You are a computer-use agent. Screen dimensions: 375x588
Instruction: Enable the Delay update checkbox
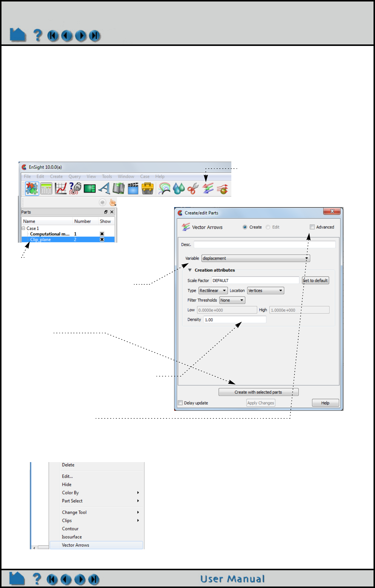(180, 403)
